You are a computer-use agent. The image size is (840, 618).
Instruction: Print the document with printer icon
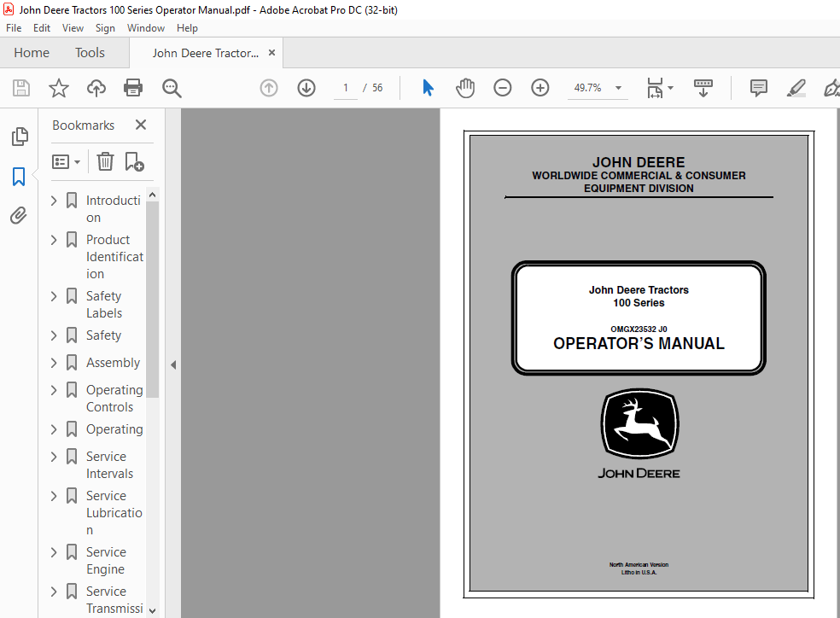[133, 88]
